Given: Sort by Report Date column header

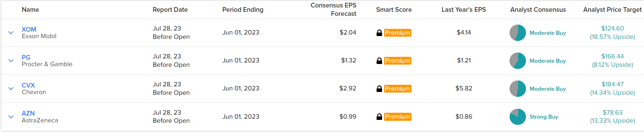Looking at the screenshot, I should click(170, 10).
